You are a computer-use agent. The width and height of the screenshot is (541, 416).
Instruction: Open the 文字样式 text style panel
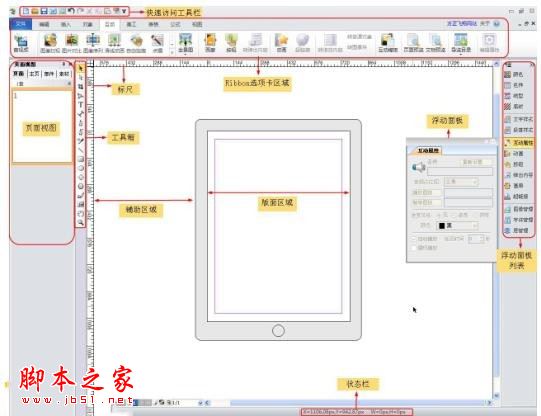pyautogui.click(x=519, y=119)
